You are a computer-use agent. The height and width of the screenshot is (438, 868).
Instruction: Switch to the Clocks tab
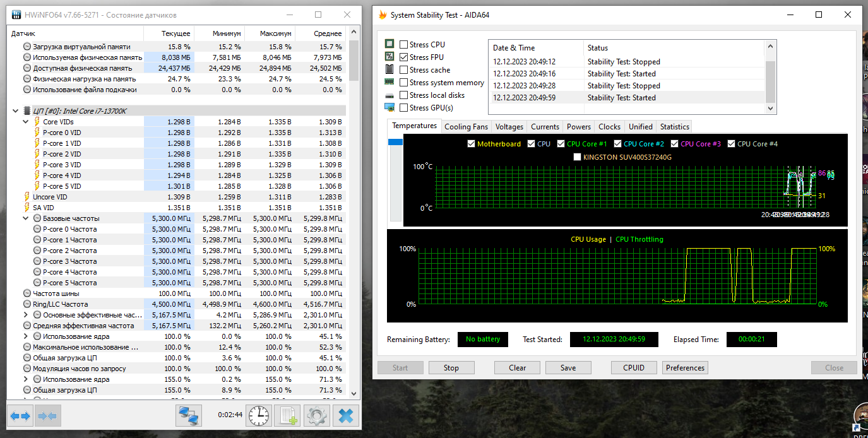pyautogui.click(x=609, y=126)
